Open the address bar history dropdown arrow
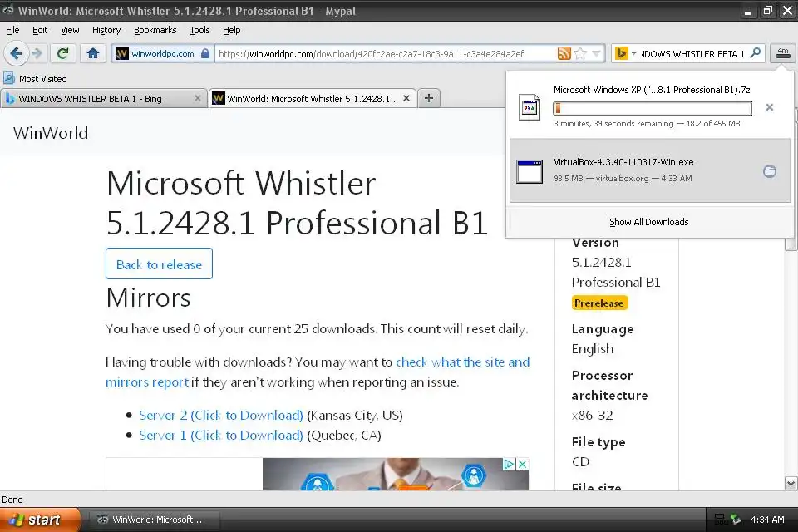Image resolution: width=798 pixels, height=532 pixels. [597, 53]
